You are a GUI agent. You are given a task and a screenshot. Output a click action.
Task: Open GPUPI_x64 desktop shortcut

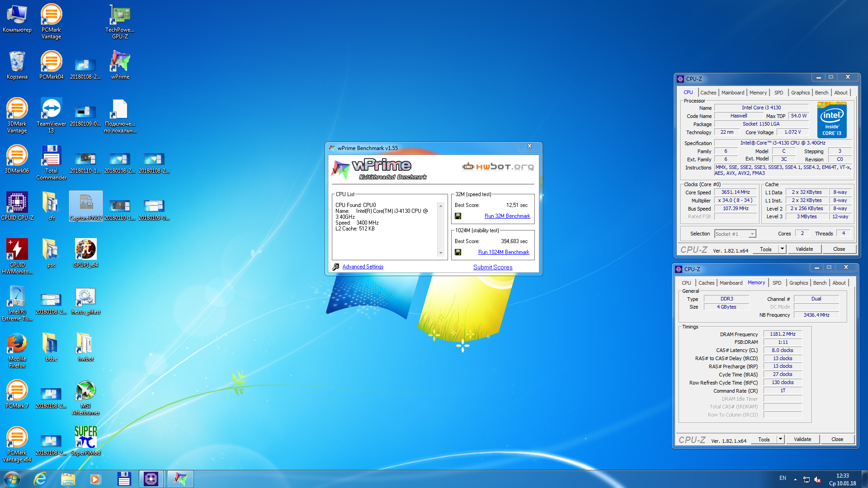[86, 253]
